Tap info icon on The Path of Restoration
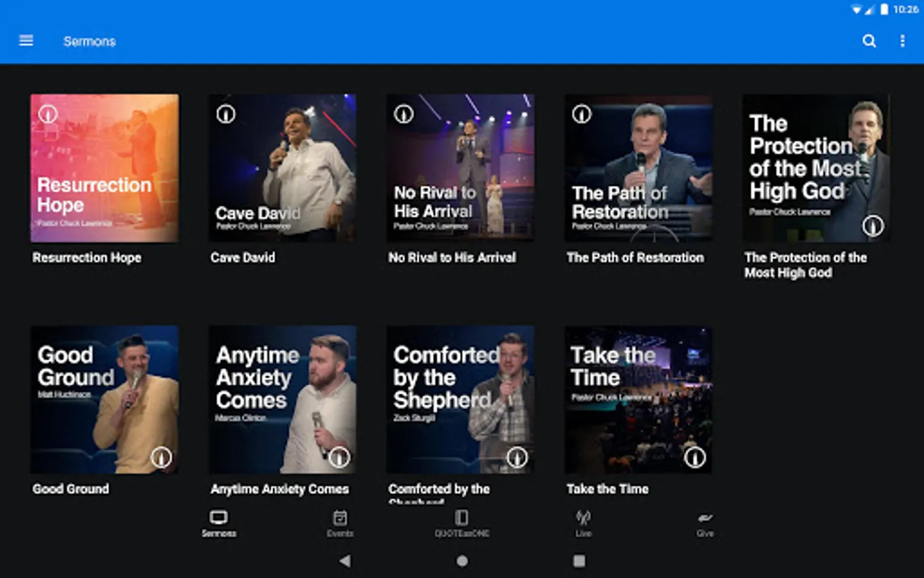Viewport: 924px width, 578px height. coord(582,114)
